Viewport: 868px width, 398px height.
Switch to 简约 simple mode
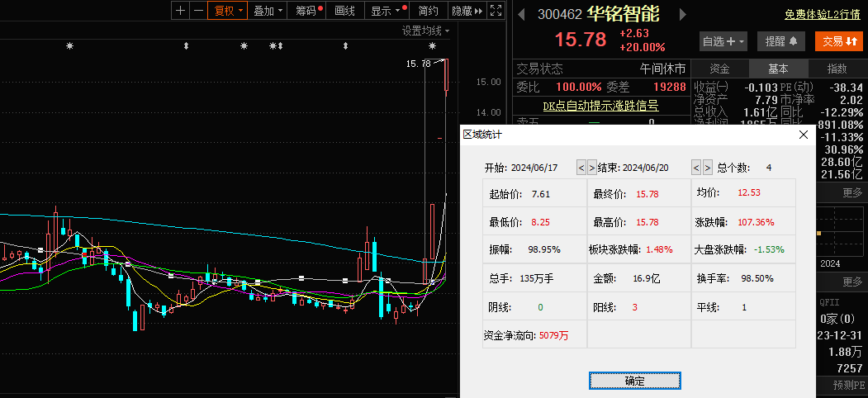(429, 10)
